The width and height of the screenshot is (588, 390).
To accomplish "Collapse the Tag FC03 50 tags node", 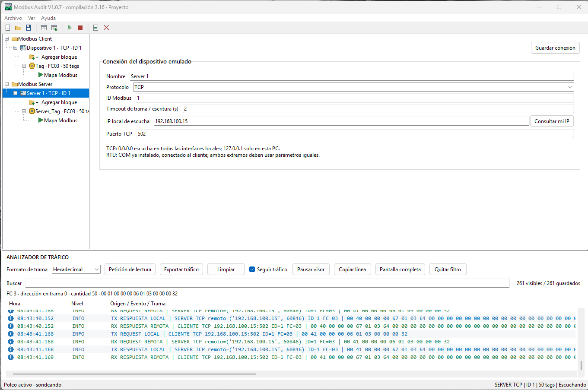I will tap(24, 66).
